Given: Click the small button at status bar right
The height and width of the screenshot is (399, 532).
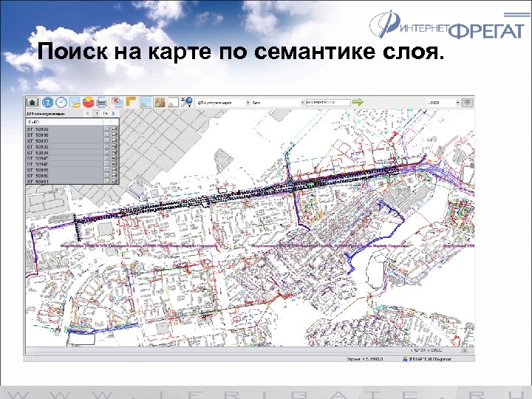Looking at the screenshot, I should [x=465, y=350].
